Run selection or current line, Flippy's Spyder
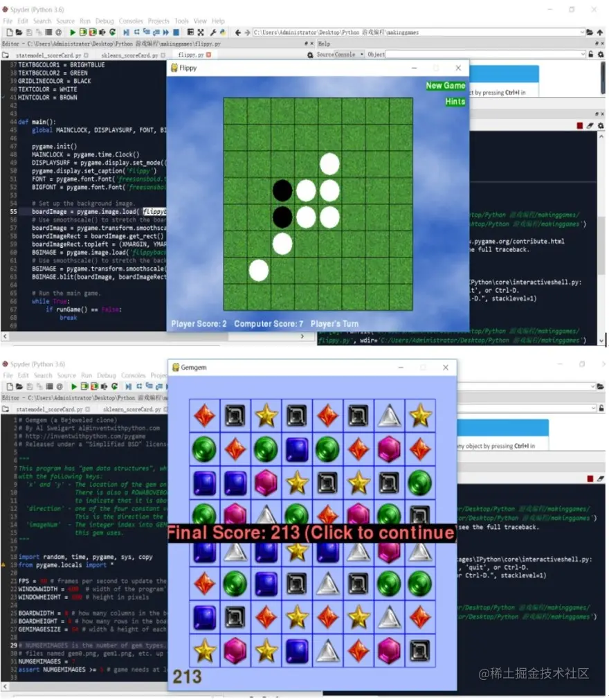 (102, 32)
